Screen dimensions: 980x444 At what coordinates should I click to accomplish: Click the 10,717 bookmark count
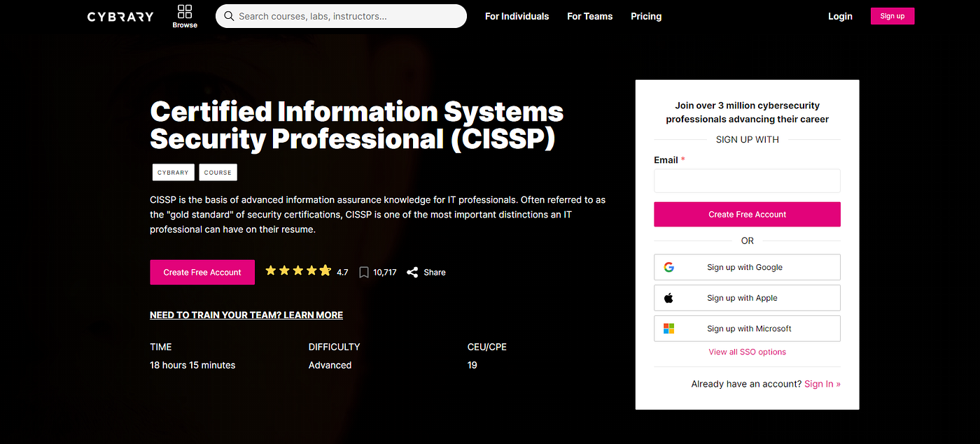coord(385,273)
